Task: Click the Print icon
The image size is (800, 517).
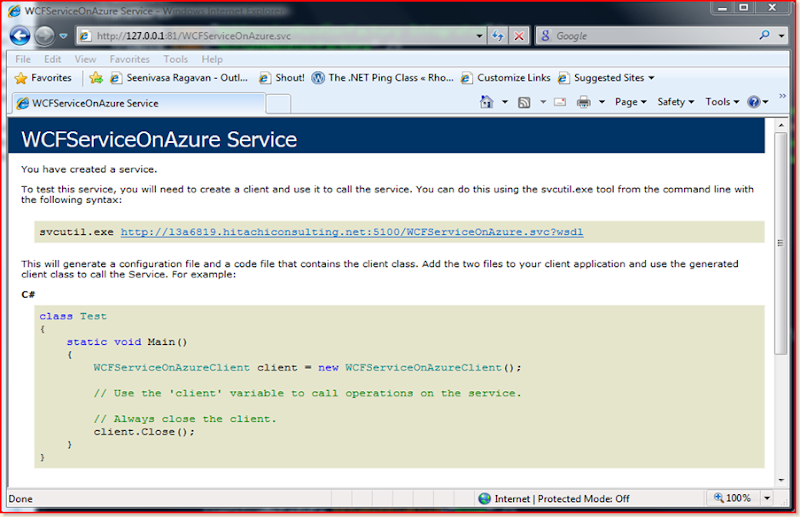Action: click(583, 102)
